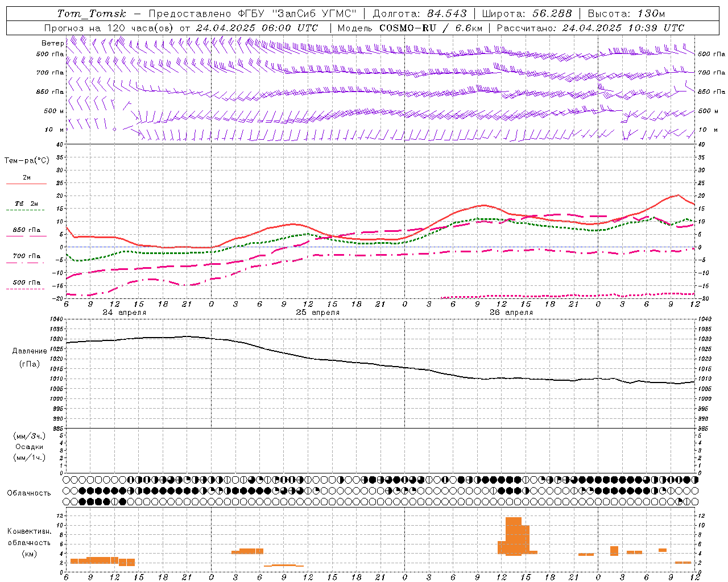Click the Модель COSMO-RU / 6.6км label
The height and width of the screenshot is (582, 728).
[410, 28]
